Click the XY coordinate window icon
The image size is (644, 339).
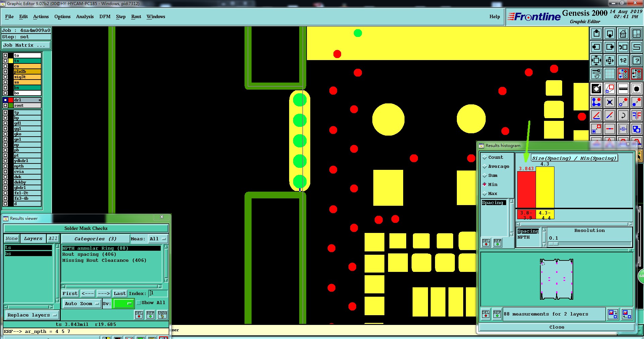point(636,34)
